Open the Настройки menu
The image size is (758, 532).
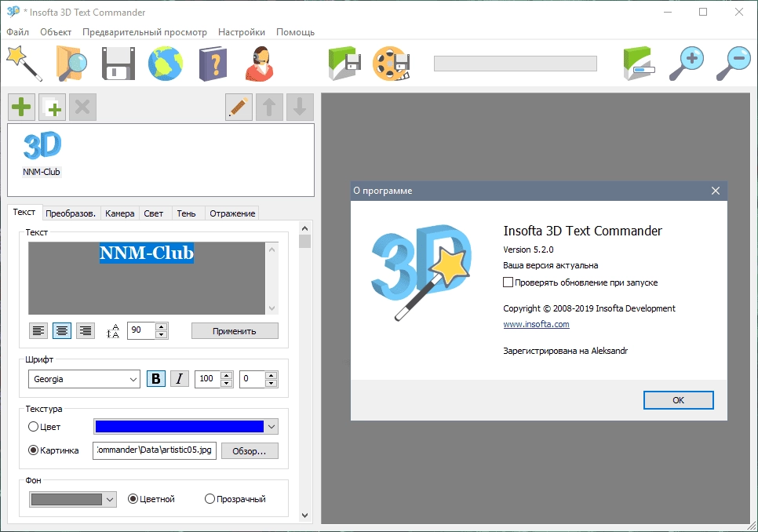(x=241, y=32)
